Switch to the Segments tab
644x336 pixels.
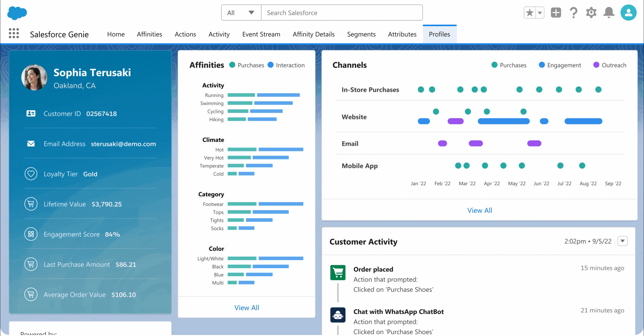click(361, 34)
